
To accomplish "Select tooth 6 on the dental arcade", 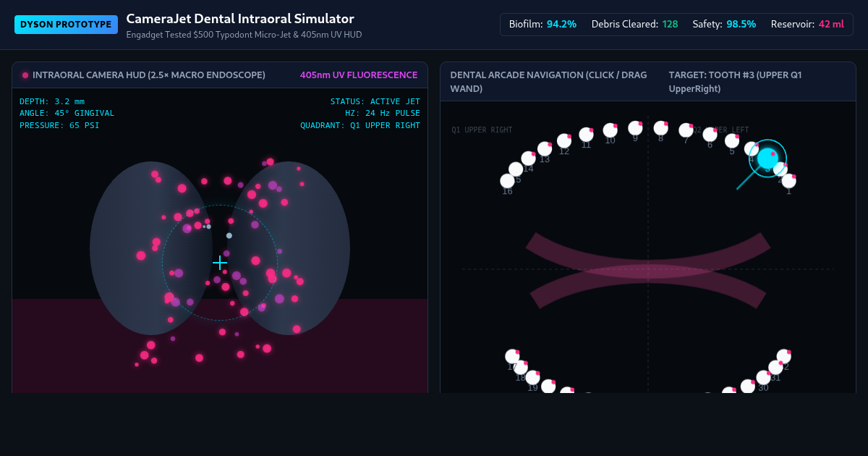I will pos(710,135).
